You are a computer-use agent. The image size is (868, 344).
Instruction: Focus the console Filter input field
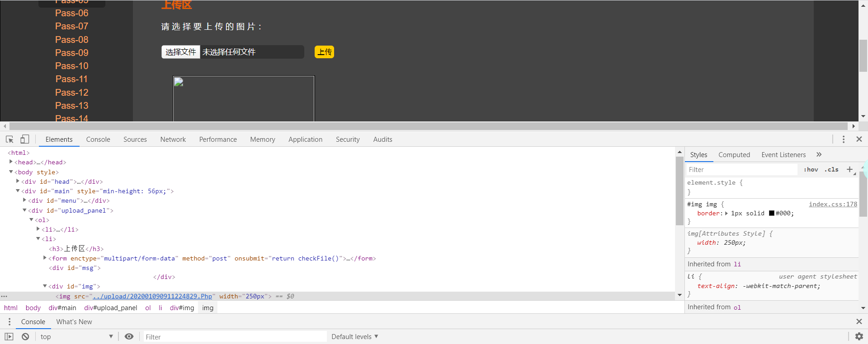click(x=235, y=337)
